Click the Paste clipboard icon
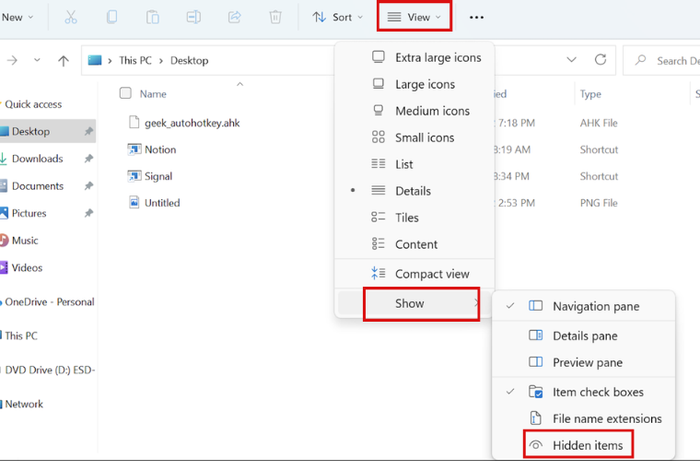The image size is (700, 461). (x=152, y=17)
